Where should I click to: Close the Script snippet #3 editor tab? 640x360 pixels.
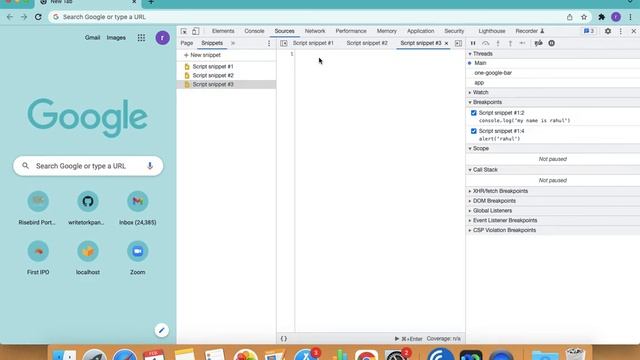coord(446,43)
